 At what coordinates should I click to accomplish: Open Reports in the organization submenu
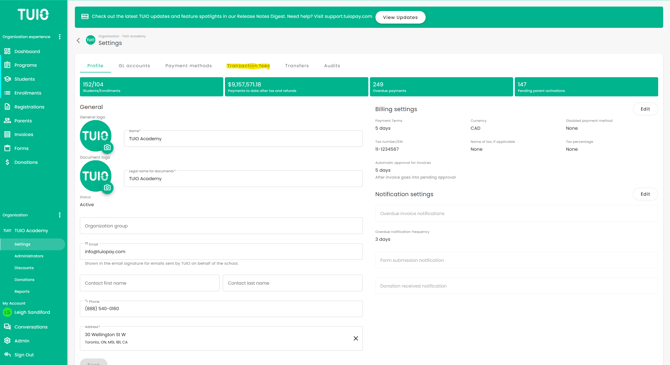tap(22, 291)
